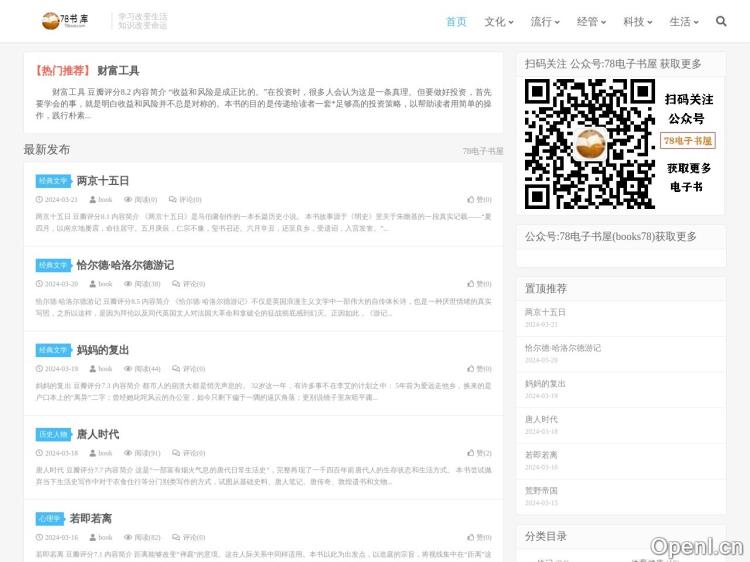Like the 两京十五日 post with thumbs-up
Image resolution: width=750 pixels, height=562 pixels.
(472, 199)
